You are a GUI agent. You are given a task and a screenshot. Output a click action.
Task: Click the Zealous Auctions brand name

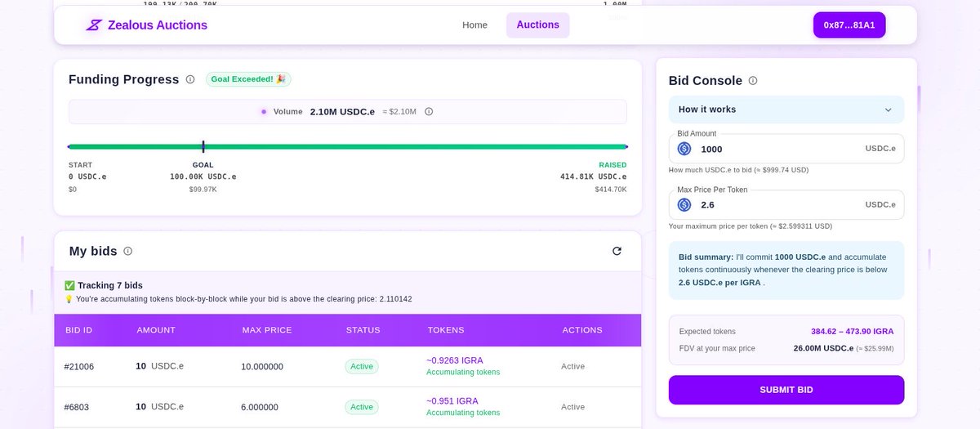click(x=158, y=25)
